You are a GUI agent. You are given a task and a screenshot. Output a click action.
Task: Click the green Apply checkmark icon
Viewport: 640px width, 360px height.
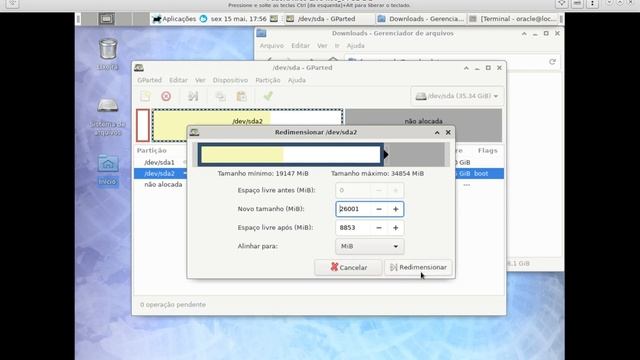pyautogui.click(x=268, y=96)
